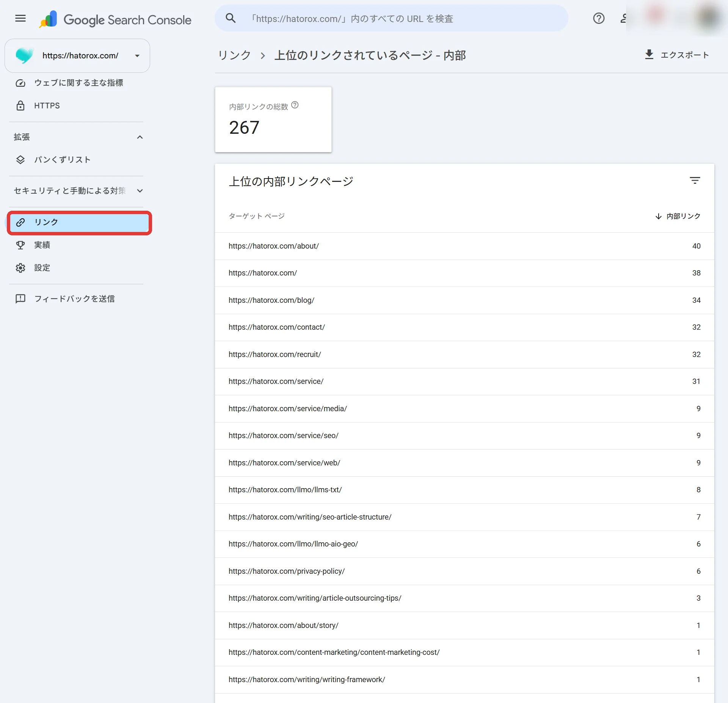Click the trophy 実績 icon
Screen dimensions: 728x703
coord(20,245)
